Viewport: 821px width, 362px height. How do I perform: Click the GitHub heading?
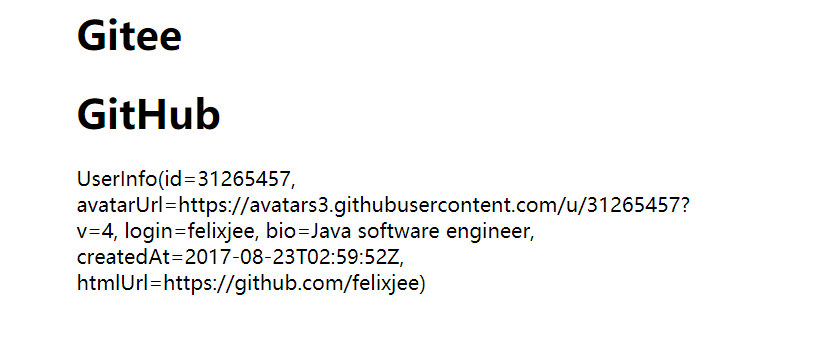click(x=149, y=114)
